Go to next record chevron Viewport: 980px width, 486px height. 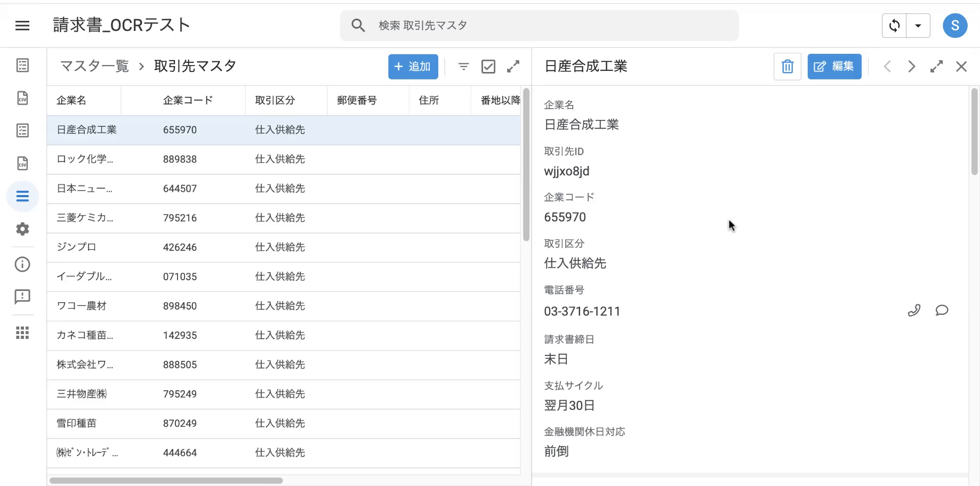pyautogui.click(x=912, y=67)
